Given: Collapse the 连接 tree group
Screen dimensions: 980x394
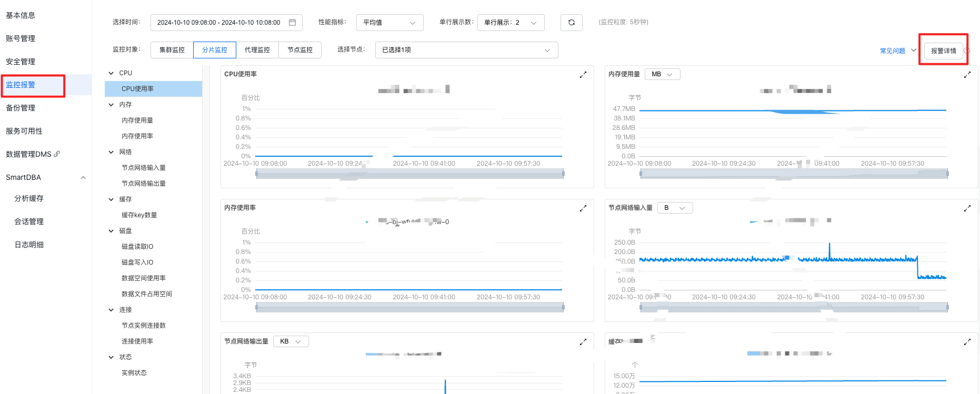Looking at the screenshot, I should [111, 310].
